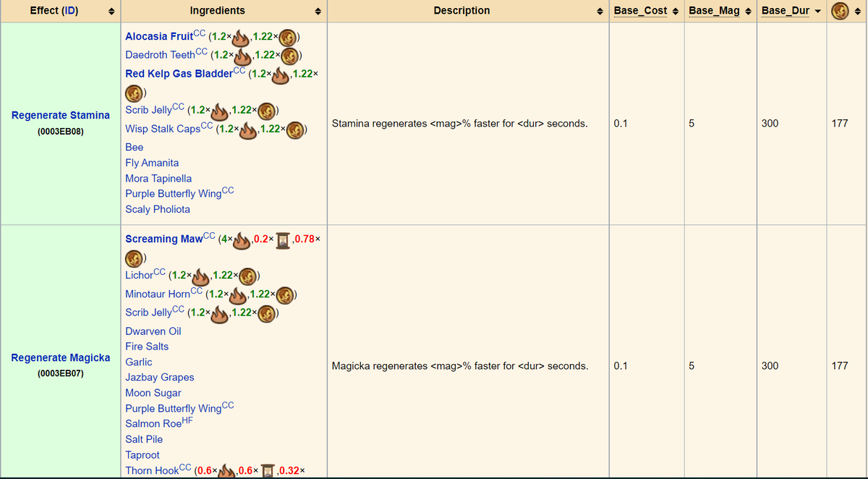Viewport: 868px width, 479px height.
Task: Click the 'Stamina regenerates <mag>% faster' description
Action: [459, 124]
